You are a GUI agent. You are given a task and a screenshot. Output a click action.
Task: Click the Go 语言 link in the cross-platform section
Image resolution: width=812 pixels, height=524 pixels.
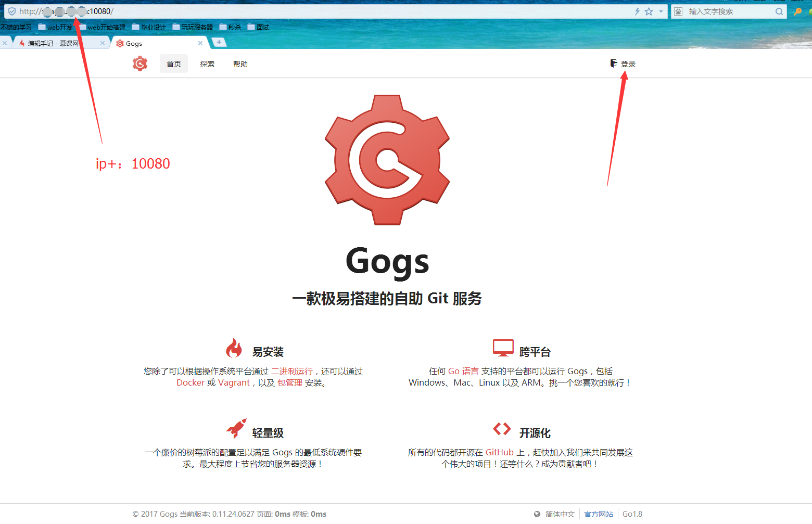(x=463, y=370)
